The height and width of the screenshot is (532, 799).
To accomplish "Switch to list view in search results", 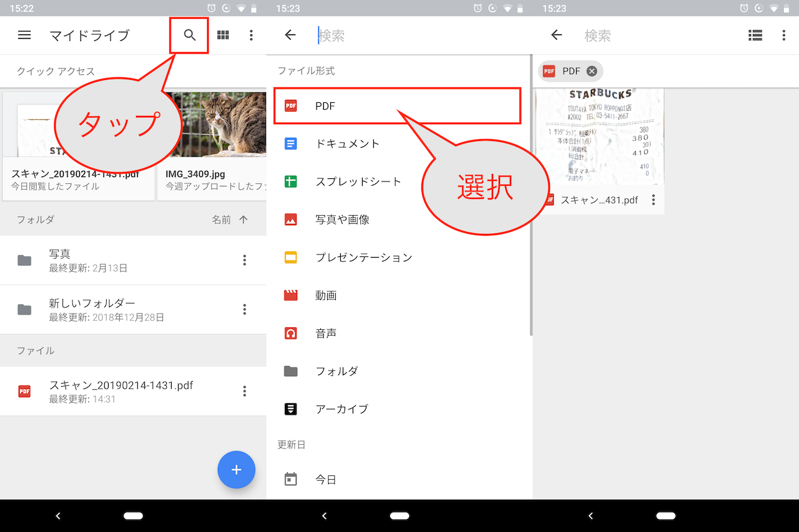I will pyautogui.click(x=755, y=36).
